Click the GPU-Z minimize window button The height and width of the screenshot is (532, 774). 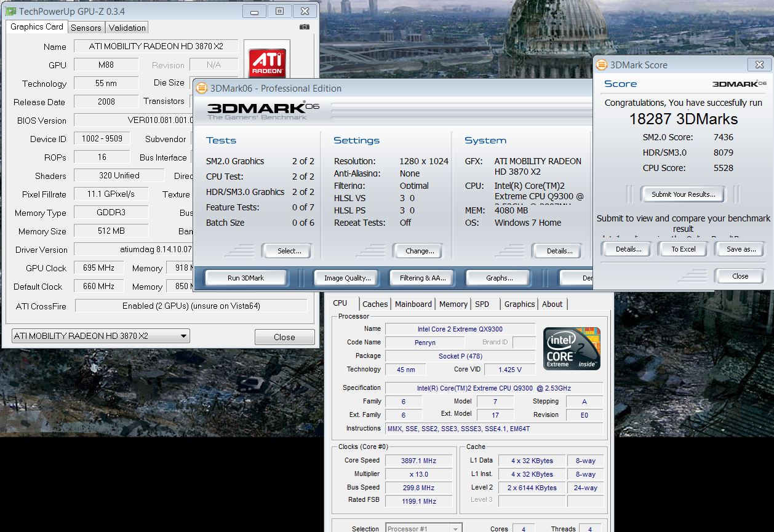pyautogui.click(x=254, y=11)
